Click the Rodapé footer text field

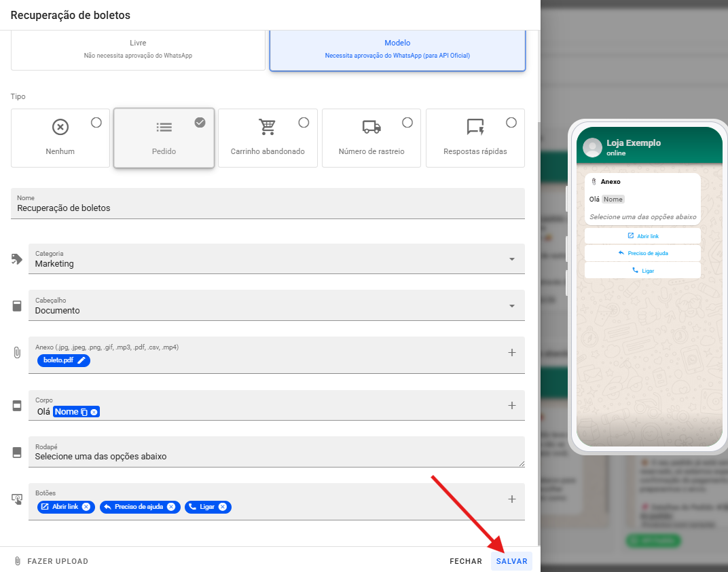coord(272,457)
